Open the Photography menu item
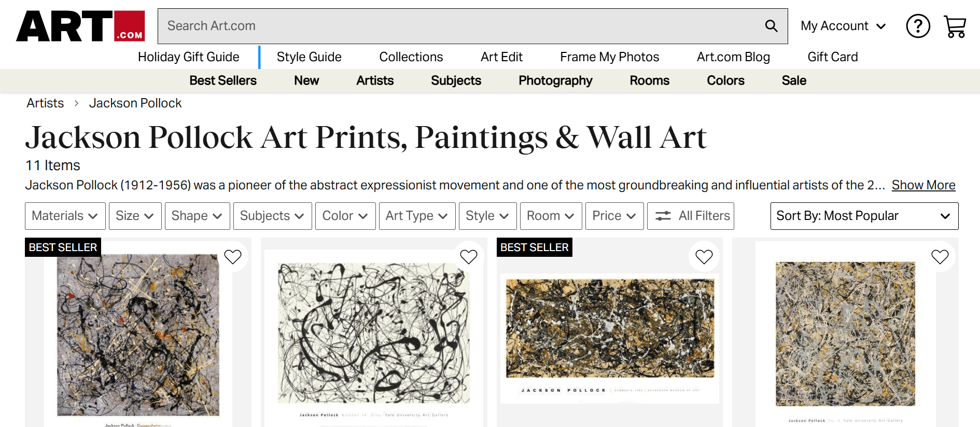980x427 pixels. click(555, 81)
